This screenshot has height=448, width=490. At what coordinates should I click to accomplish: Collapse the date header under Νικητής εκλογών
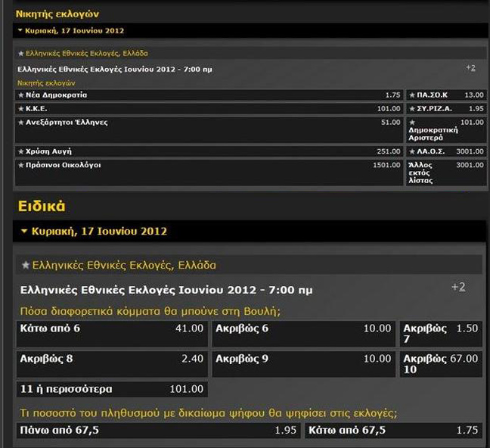pyautogui.click(x=20, y=31)
